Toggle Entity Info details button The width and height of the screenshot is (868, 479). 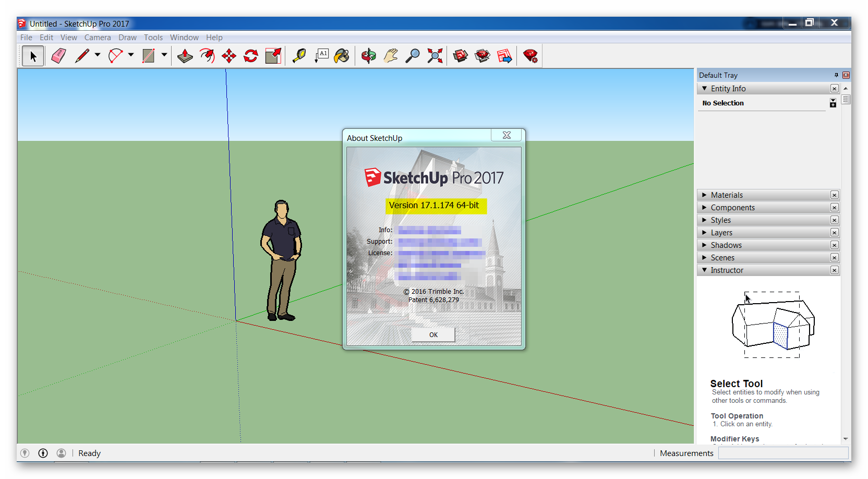[x=833, y=103]
